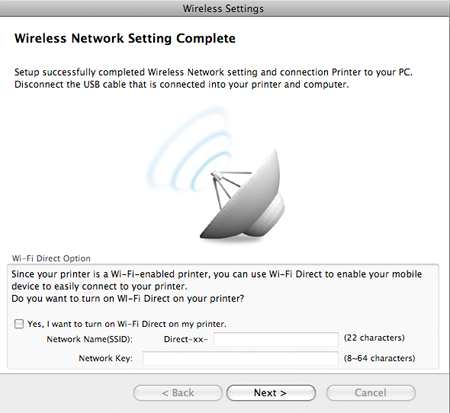The width and height of the screenshot is (450, 413).
Task: Click the Wi-Fi-enabled printer description text
Action: [x=217, y=280]
